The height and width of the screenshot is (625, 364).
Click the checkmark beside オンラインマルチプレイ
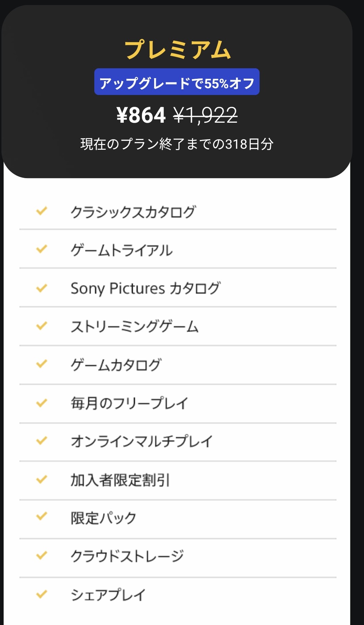42,441
